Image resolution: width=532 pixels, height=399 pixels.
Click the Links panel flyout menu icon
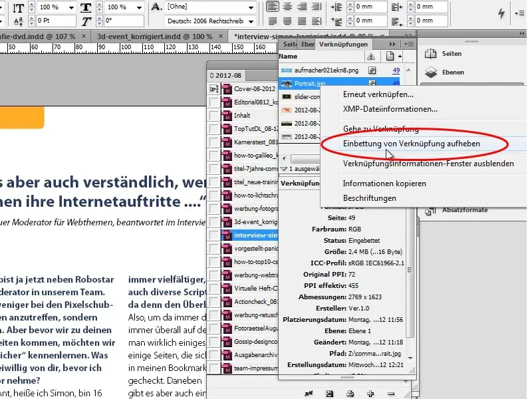pyautogui.click(x=409, y=44)
